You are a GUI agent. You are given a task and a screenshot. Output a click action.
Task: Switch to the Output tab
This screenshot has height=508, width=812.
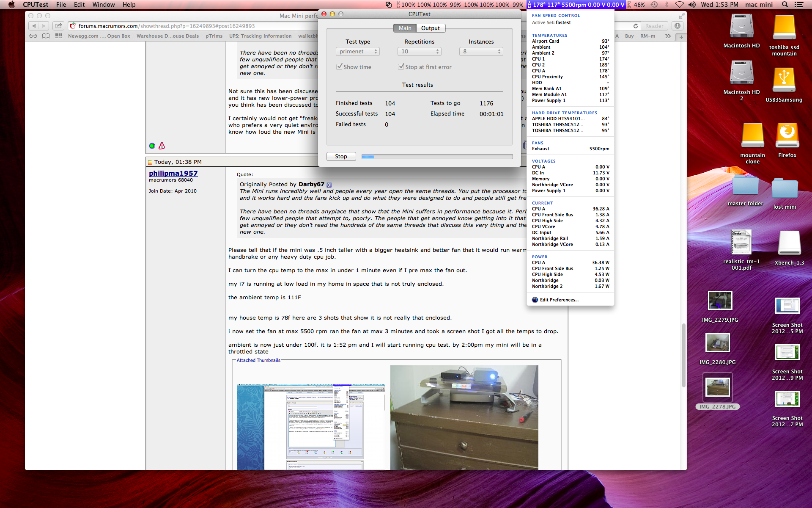[430, 28]
